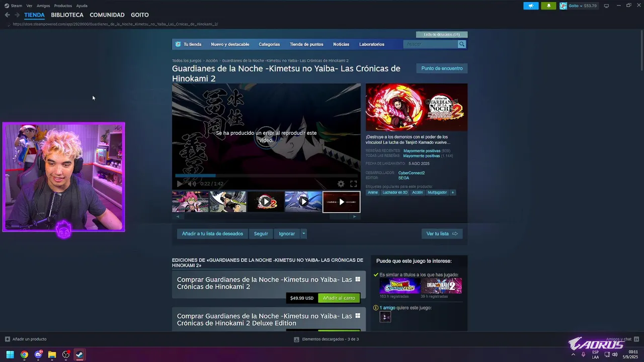Click the Punto de encuentro button
Viewport: 644px width, 362px height.
coord(442,68)
